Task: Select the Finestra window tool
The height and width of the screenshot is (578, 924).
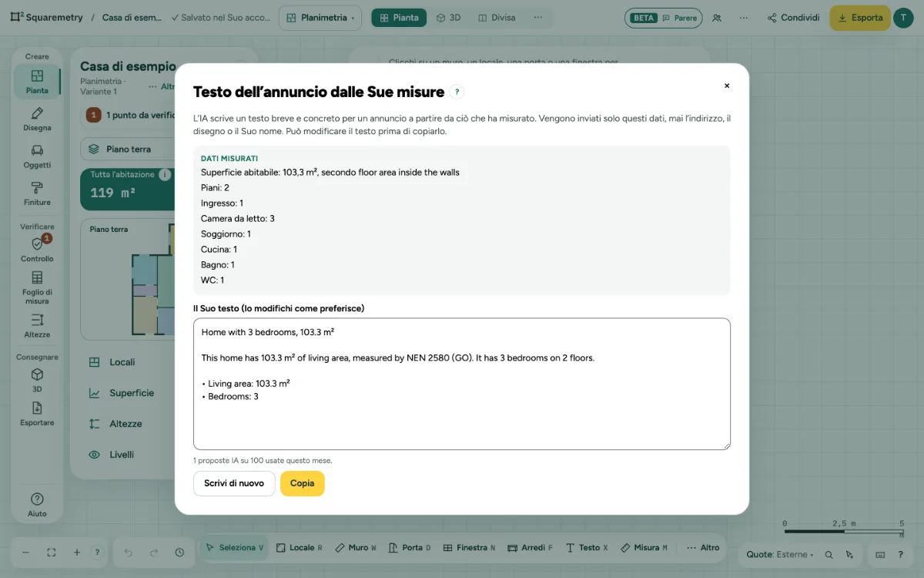Action: tap(469, 548)
